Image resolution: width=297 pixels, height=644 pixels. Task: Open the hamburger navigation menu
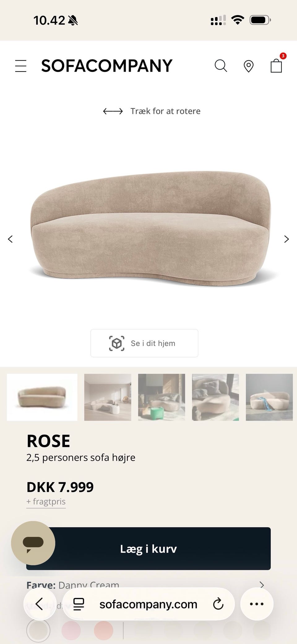pyautogui.click(x=21, y=66)
